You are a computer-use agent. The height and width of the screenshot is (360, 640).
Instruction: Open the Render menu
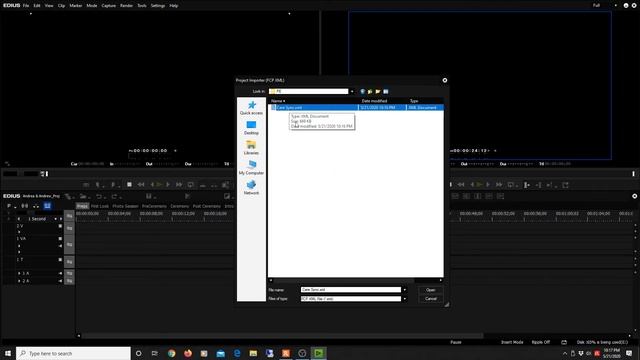coord(126,6)
